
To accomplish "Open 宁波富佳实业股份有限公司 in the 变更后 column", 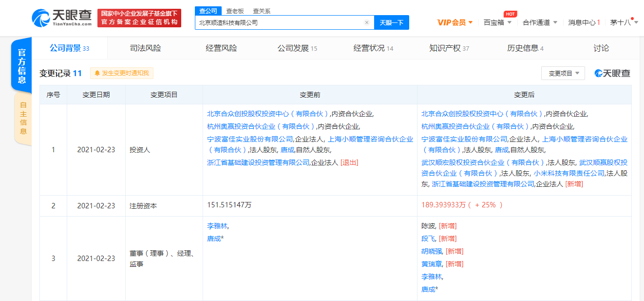I will tap(464, 139).
